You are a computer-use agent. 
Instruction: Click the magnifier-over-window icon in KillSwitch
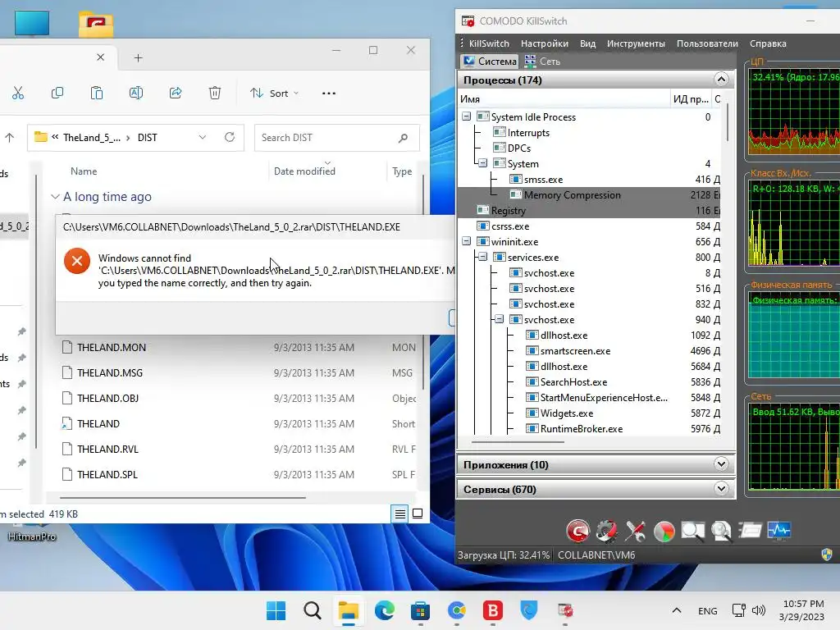[x=692, y=531]
